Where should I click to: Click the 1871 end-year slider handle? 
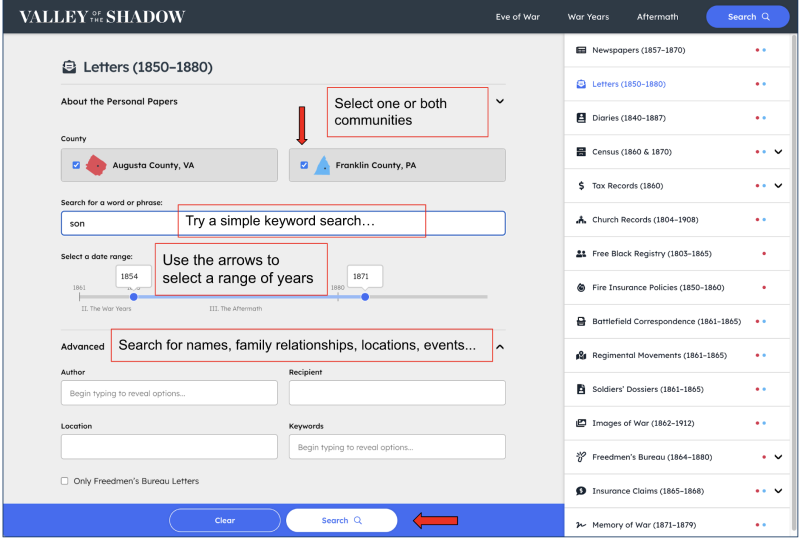tap(365, 297)
